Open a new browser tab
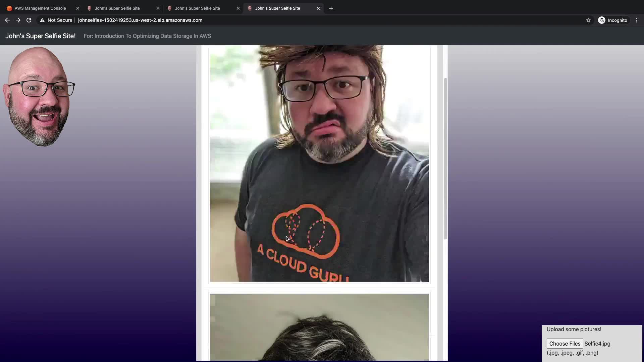The height and width of the screenshot is (362, 644). [x=331, y=8]
